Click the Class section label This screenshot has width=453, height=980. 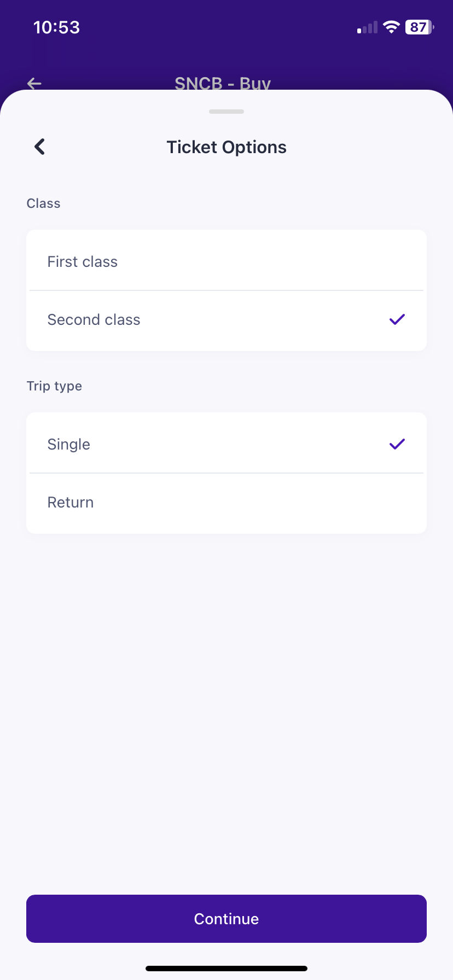pyautogui.click(x=44, y=203)
